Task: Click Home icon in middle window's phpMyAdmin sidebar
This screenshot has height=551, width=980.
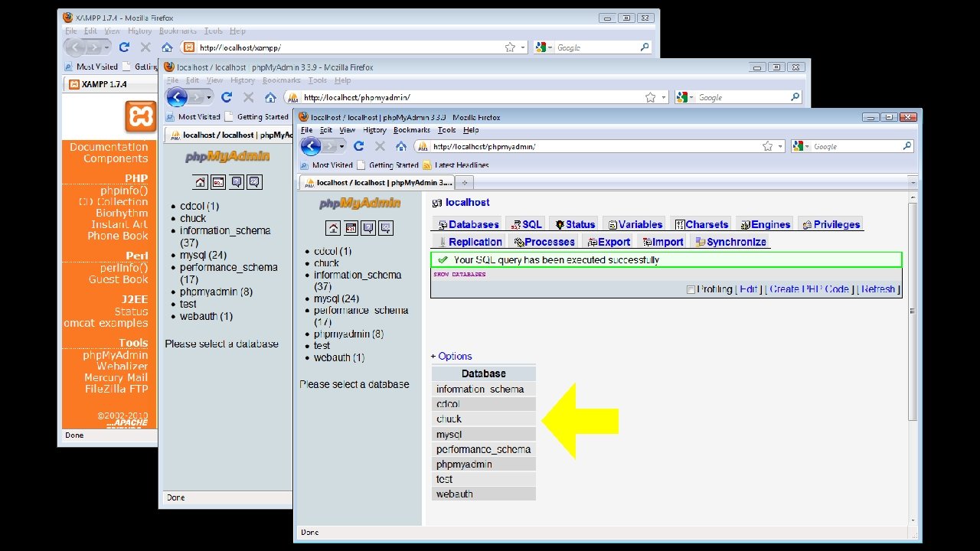Action: [x=200, y=182]
